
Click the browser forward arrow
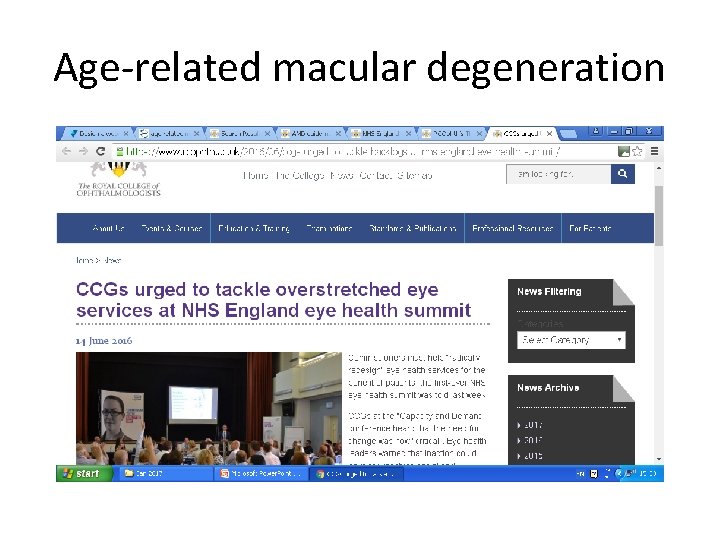click(x=83, y=151)
